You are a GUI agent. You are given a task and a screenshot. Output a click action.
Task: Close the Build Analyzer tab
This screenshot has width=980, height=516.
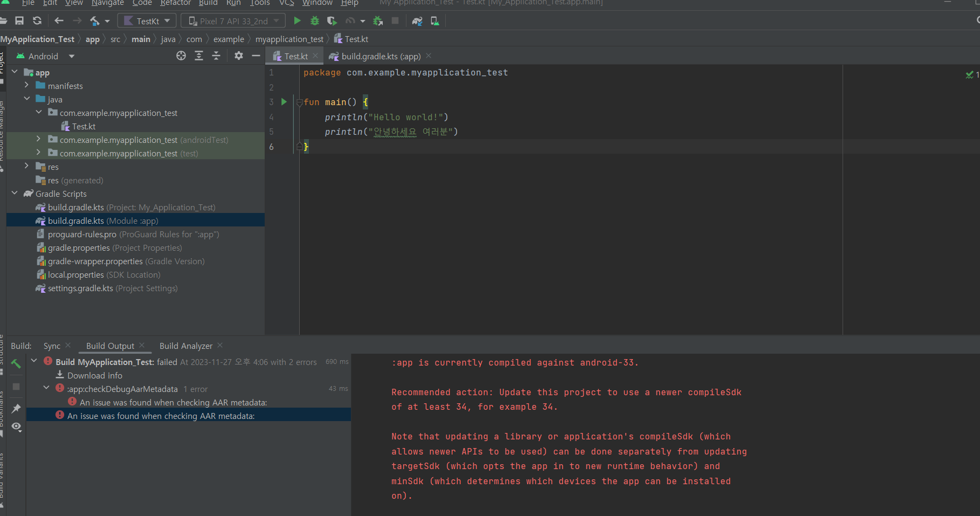click(220, 345)
